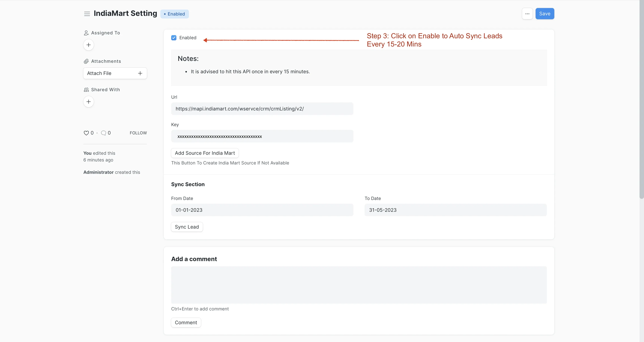This screenshot has width=644, height=342.
Task: Click the Enabled status badge
Action: tap(175, 14)
